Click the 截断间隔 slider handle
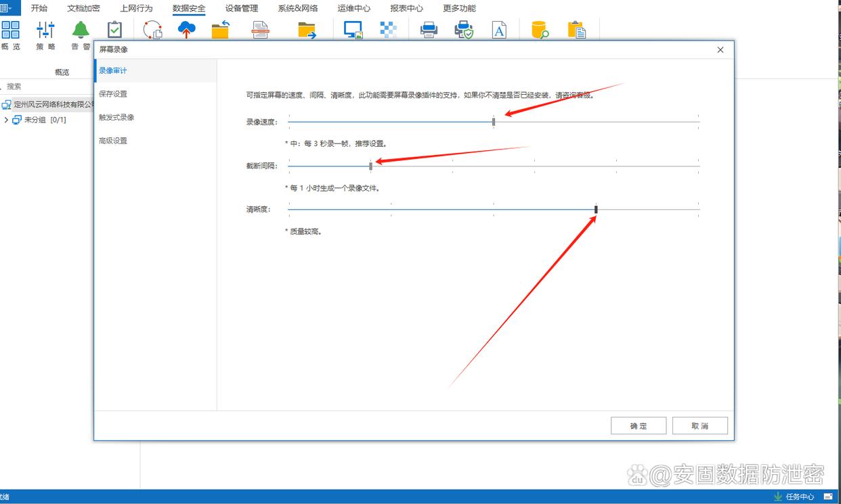This screenshot has height=504, width=841. click(370, 166)
